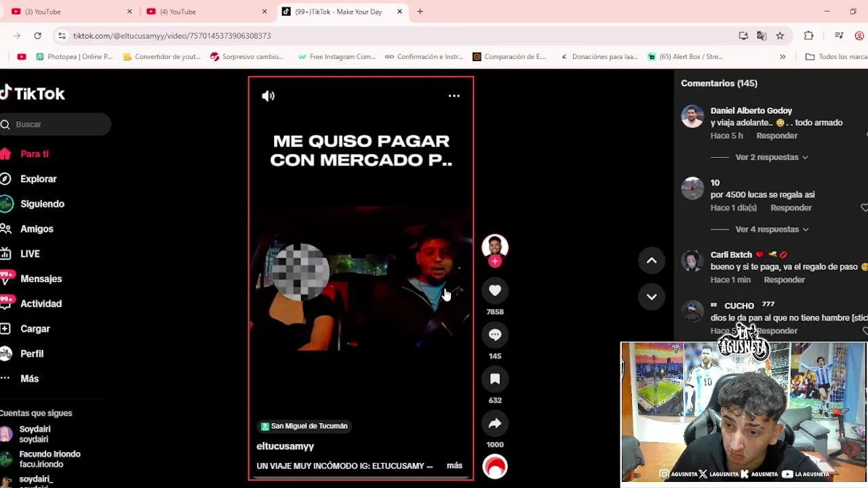The image size is (868, 488).
Task: Show more bookmarks chevron
Action: click(x=783, y=57)
